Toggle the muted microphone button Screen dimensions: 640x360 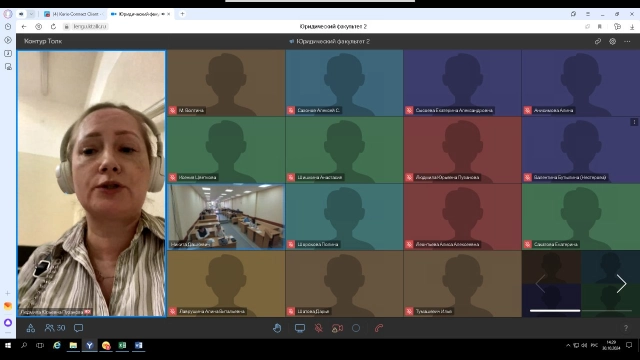click(x=319, y=328)
